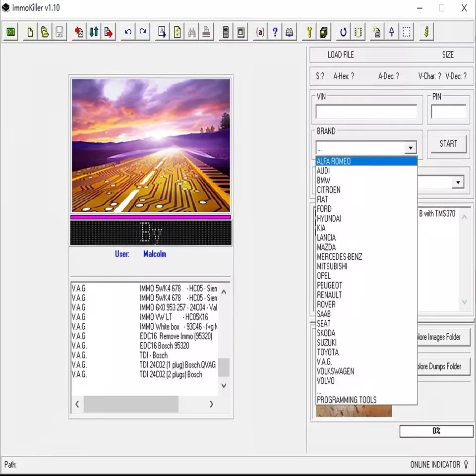This screenshot has height=476, width=476.
Task: Click the EXIT toolbar icon
Action: (x=10, y=32)
